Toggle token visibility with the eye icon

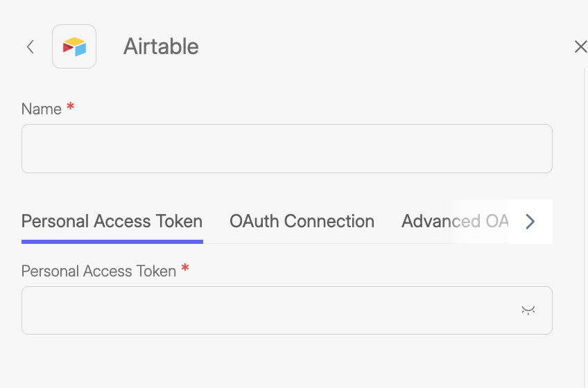click(x=528, y=310)
